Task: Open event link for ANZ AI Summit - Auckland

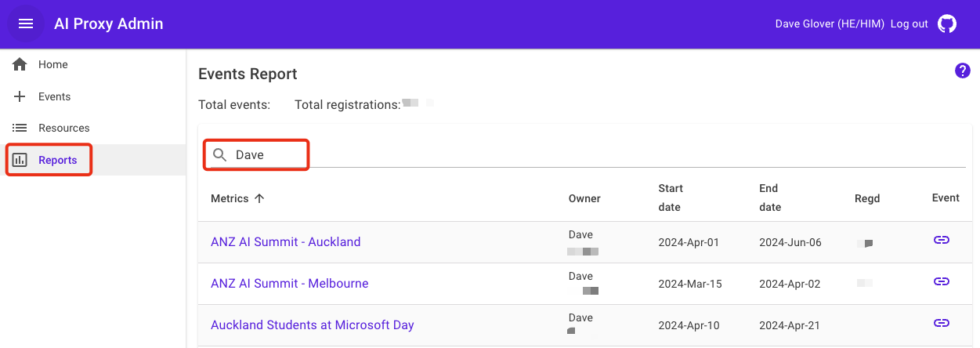Action: tap(942, 240)
